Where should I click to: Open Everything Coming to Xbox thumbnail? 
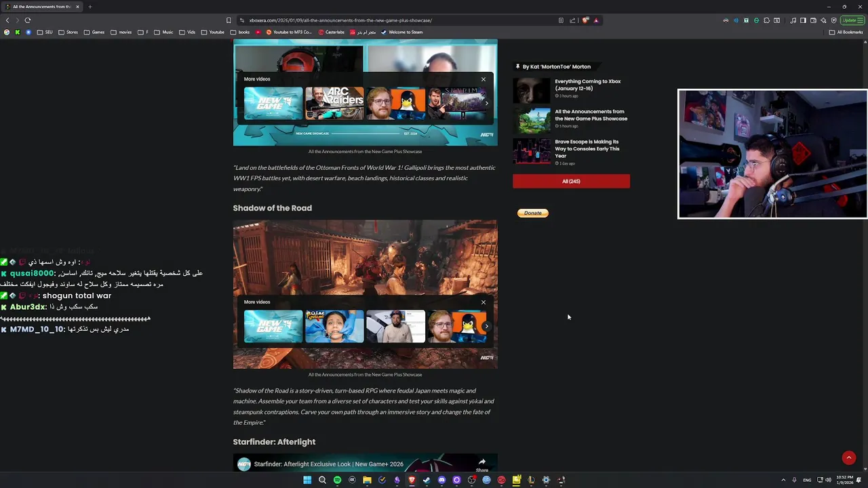pyautogui.click(x=532, y=90)
